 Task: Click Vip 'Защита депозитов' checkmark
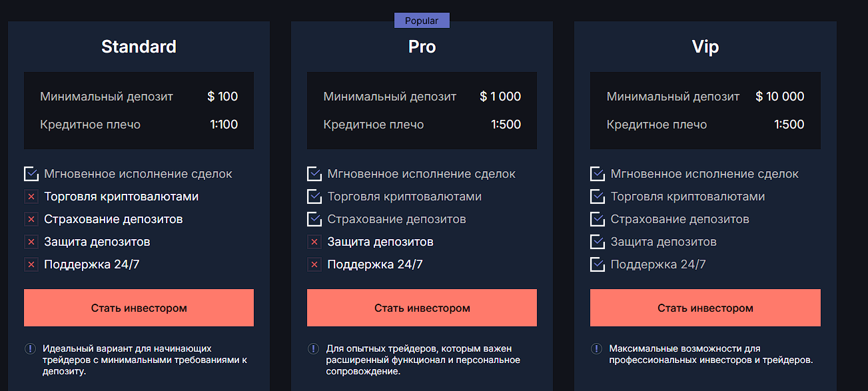598,242
